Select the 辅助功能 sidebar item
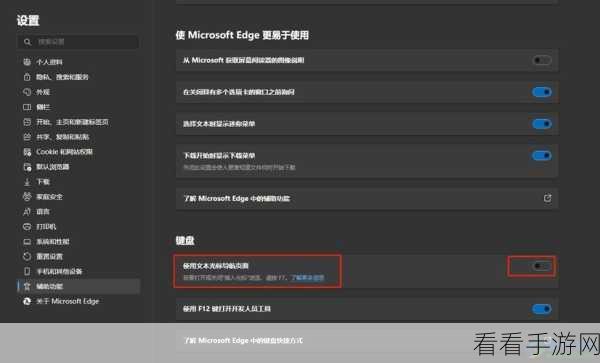 (78, 286)
